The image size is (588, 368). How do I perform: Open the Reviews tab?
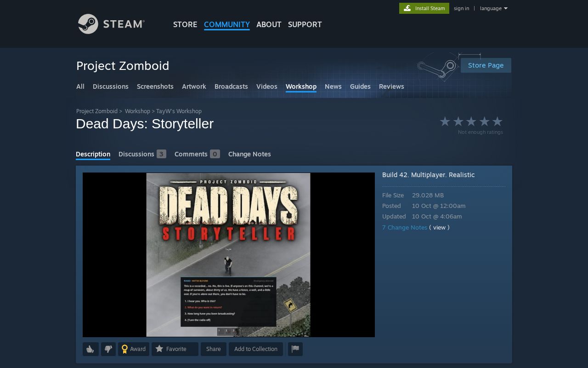pyautogui.click(x=391, y=86)
